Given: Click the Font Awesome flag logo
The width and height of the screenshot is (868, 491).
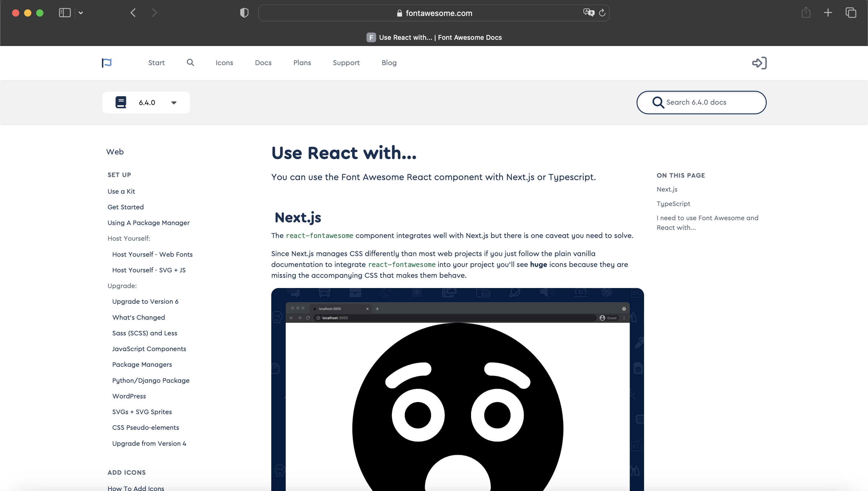Looking at the screenshot, I should point(106,63).
